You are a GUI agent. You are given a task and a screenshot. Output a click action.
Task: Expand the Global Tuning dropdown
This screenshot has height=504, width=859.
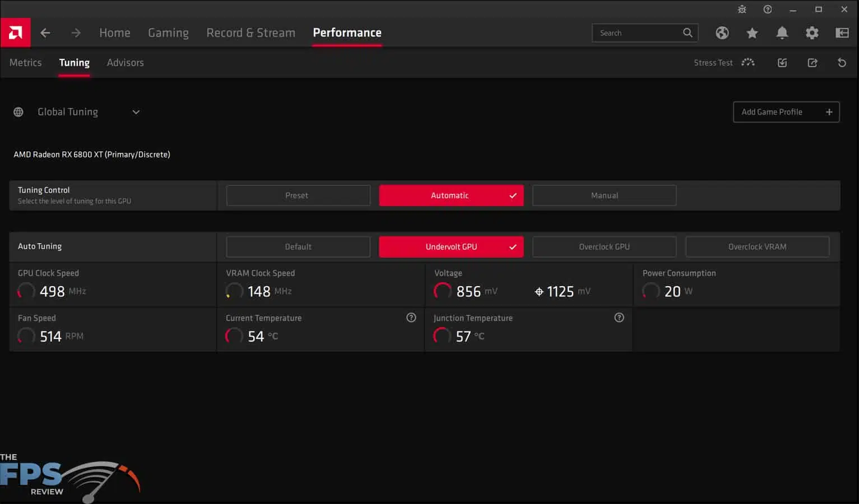[x=135, y=112]
